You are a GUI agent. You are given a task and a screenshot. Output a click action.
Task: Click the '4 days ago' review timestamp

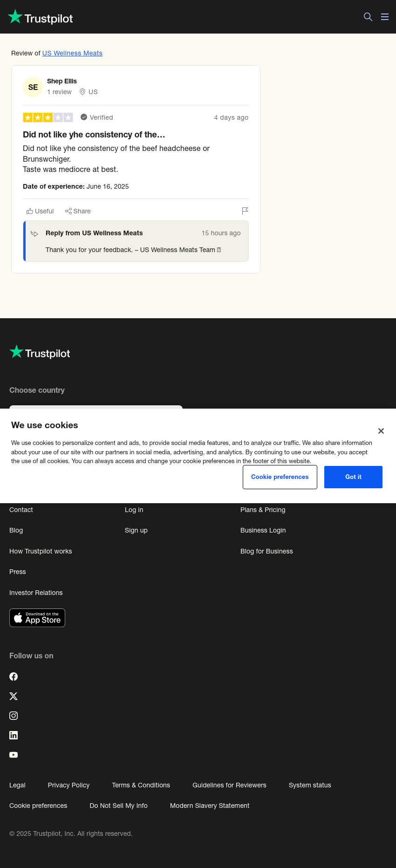(231, 117)
